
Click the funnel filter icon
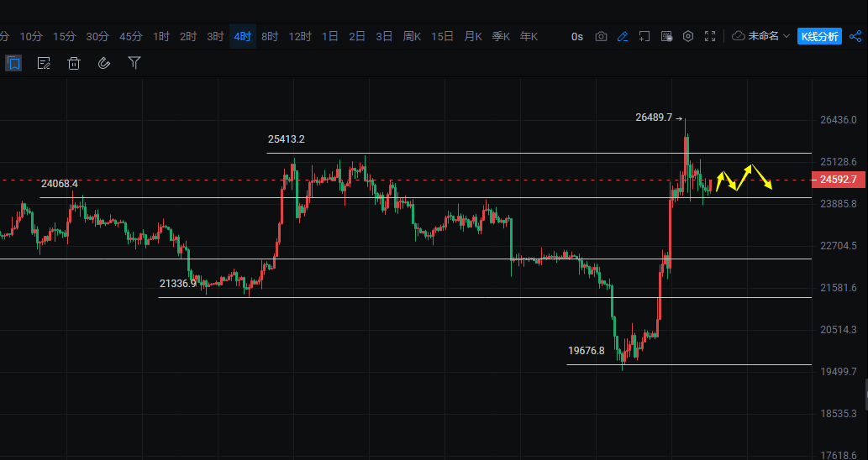click(134, 63)
